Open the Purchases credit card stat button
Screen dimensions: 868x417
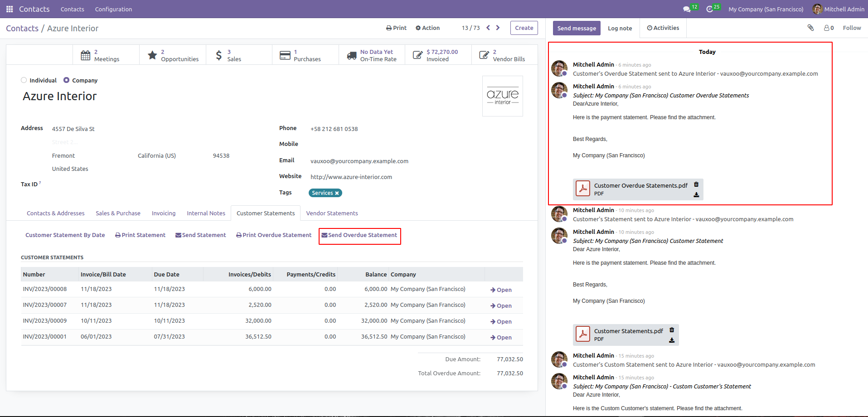[305, 55]
